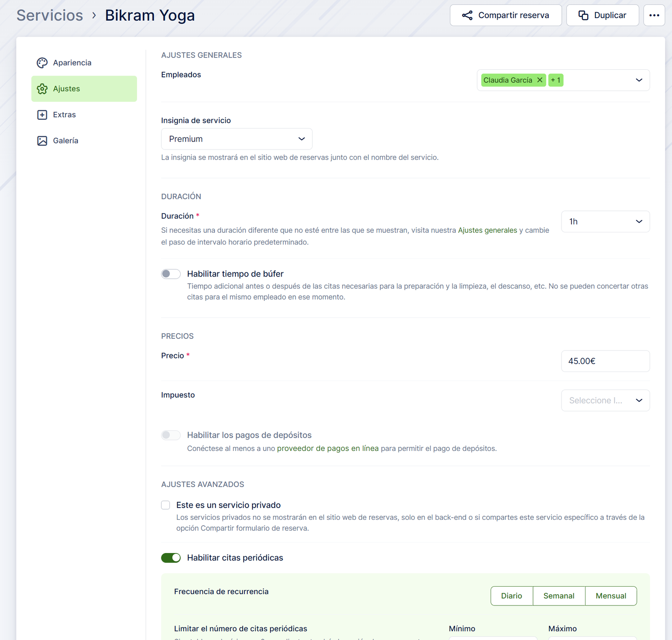Click the palette icon beside Apariencia
Screen dimensions: 672x640
(42, 63)
